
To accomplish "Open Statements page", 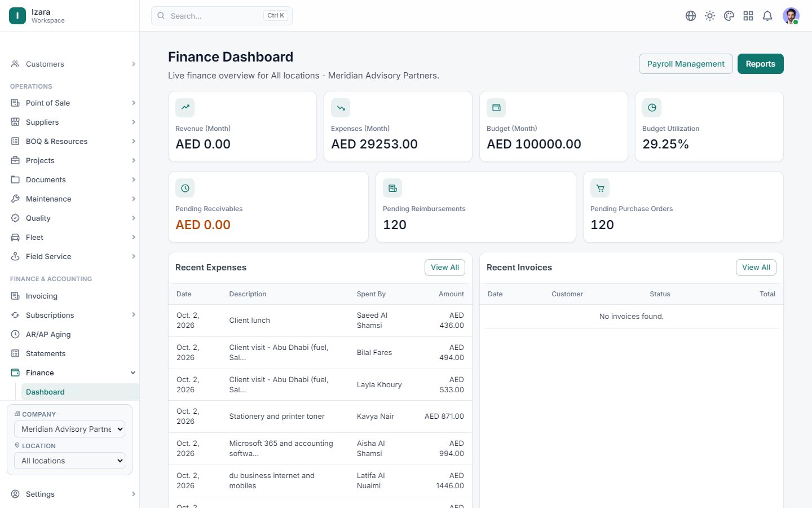I will pos(70,353).
